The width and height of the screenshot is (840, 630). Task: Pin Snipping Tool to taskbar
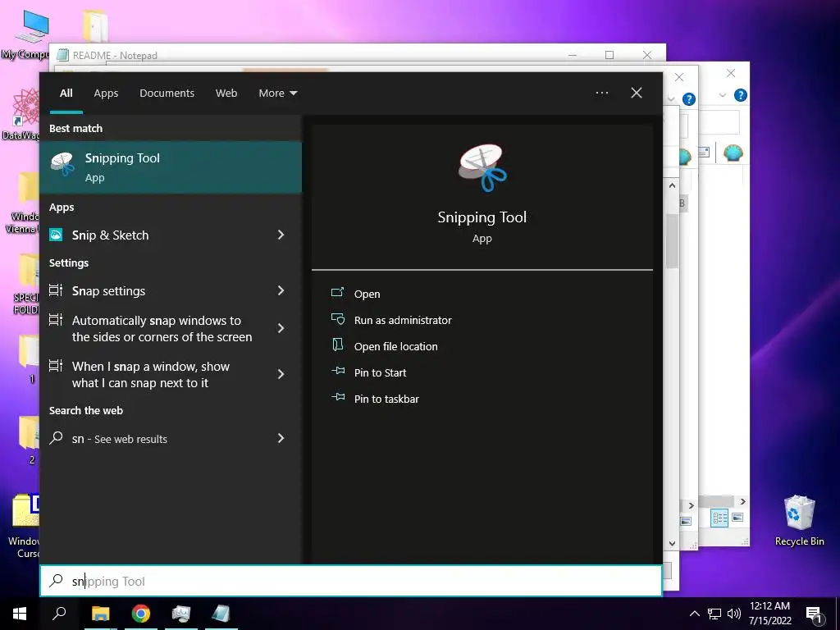387,399
